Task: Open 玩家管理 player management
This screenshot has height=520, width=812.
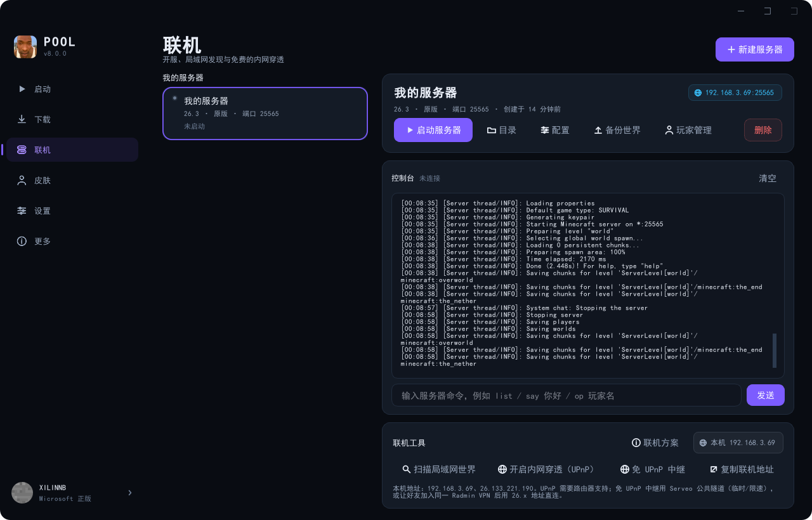Action: pyautogui.click(x=688, y=130)
